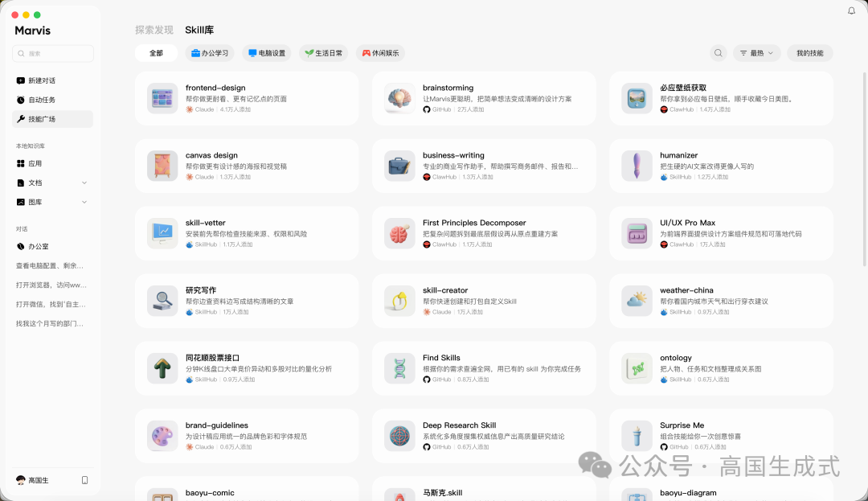Select the 全部 category filter

(156, 53)
